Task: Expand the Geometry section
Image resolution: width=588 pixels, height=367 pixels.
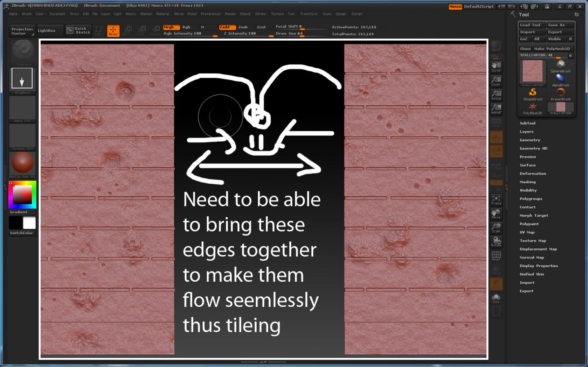Action: click(x=530, y=140)
